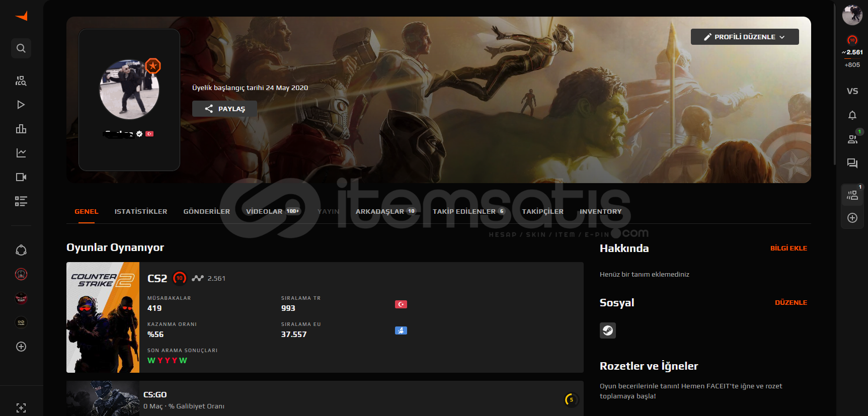
Task: Click the level 10 badge in right bar
Action: pos(852,40)
